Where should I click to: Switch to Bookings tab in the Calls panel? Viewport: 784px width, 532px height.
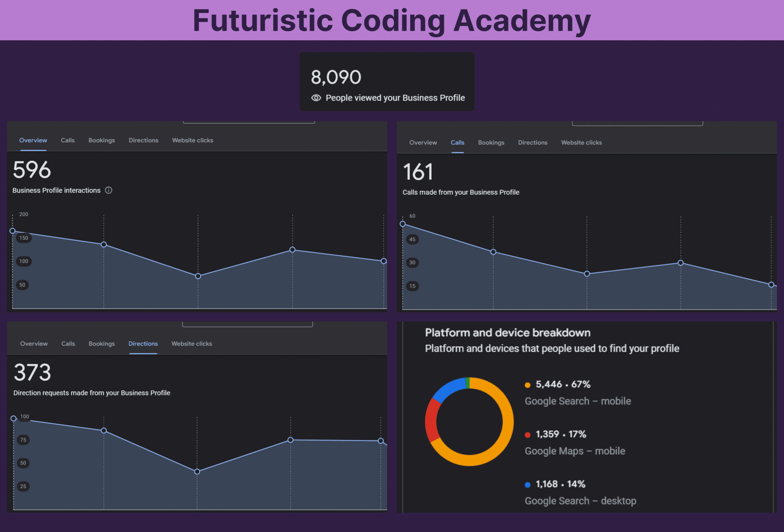pyautogui.click(x=491, y=143)
